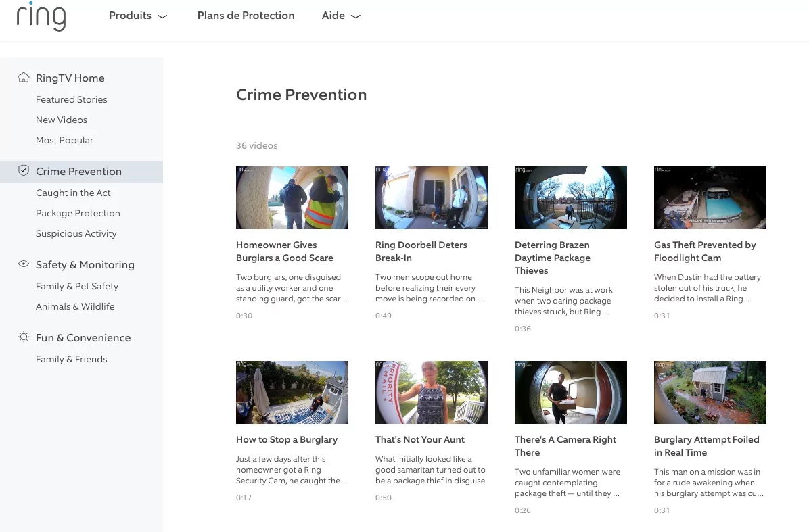
Task: Open Package Protection subcategory
Action: click(x=78, y=213)
